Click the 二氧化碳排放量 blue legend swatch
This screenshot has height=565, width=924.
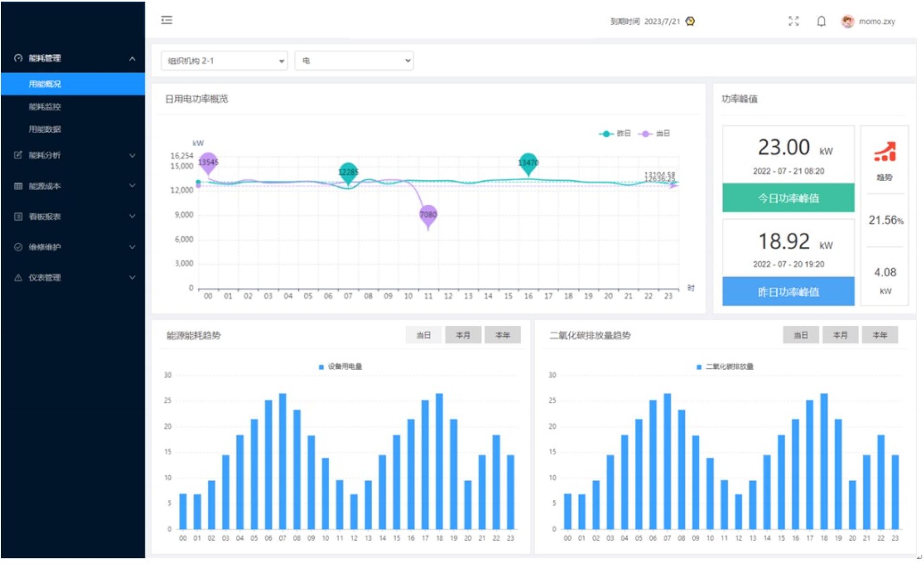point(699,367)
